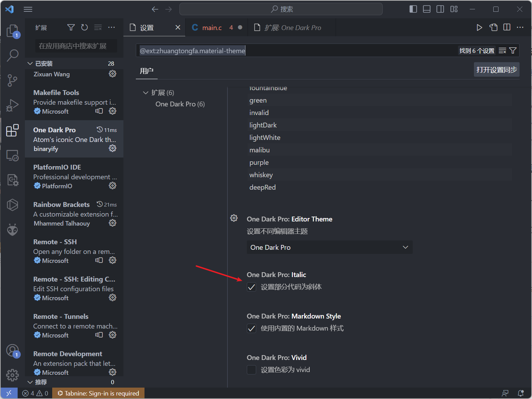Switch to the main.c editor tab
532x399 pixels.
[212, 27]
